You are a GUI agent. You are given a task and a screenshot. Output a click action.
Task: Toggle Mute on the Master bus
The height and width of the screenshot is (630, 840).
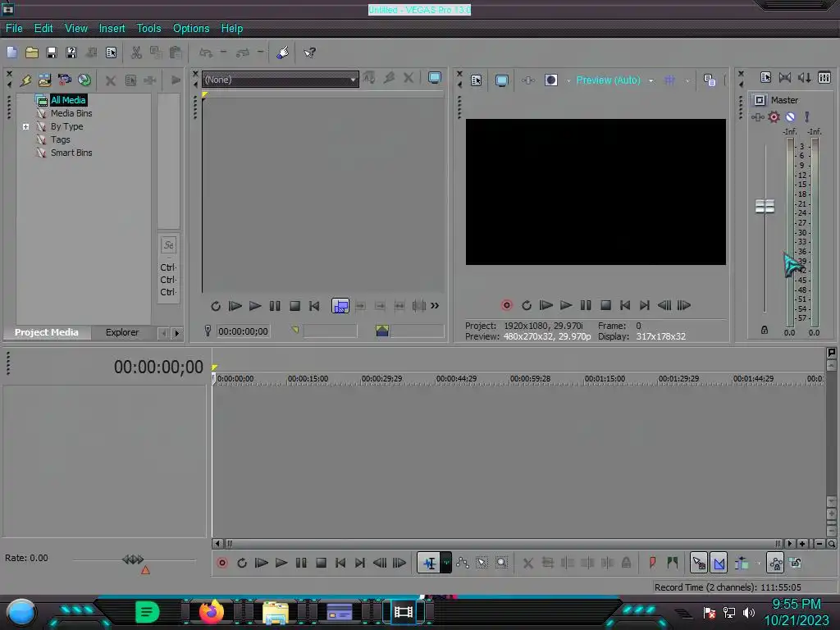[x=790, y=116]
